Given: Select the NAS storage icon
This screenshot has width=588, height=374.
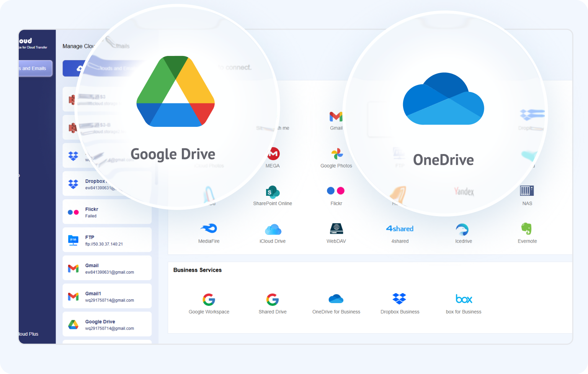Looking at the screenshot, I should (x=527, y=190).
